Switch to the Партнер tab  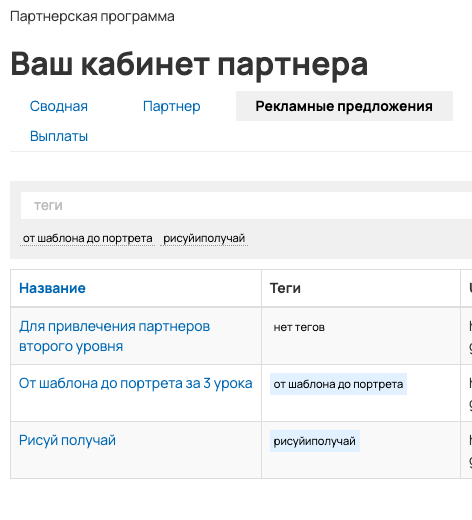coord(171,106)
